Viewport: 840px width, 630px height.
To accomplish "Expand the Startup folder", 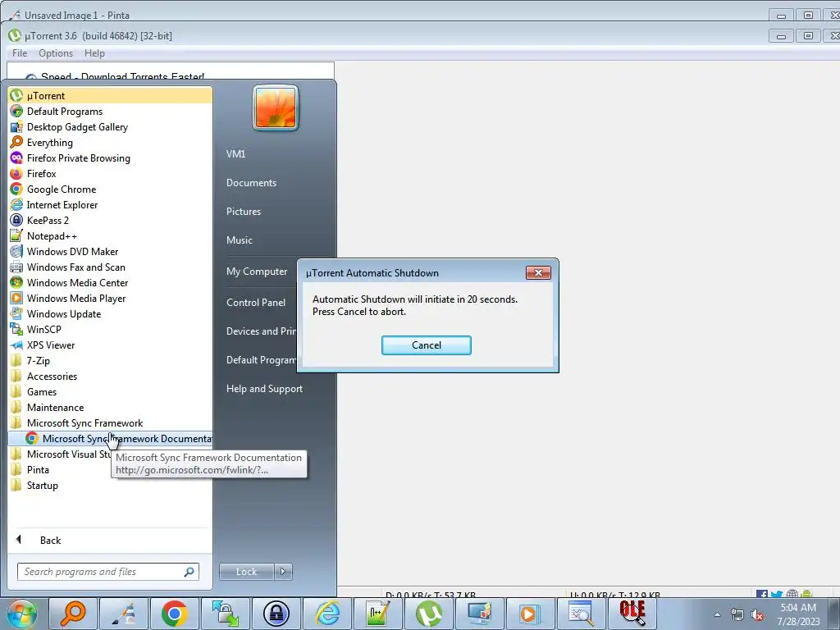I will pyautogui.click(x=111, y=486).
